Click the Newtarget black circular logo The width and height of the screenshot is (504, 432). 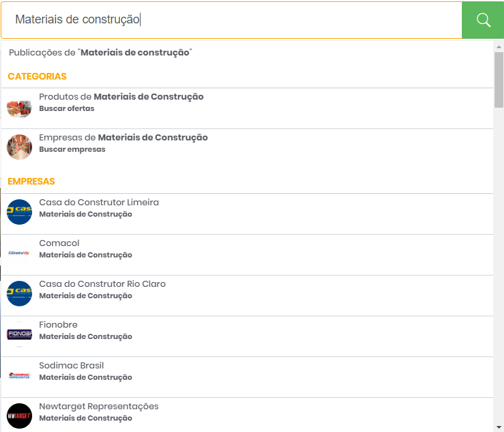[x=19, y=416]
